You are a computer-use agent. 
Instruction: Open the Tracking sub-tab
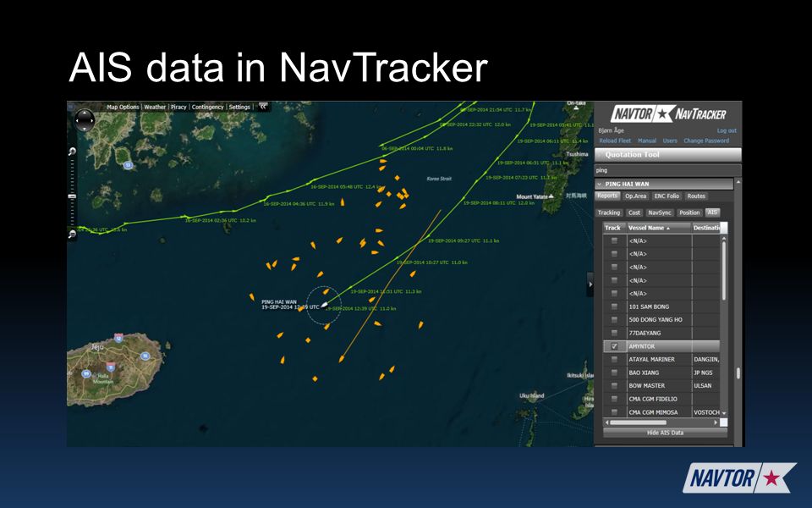pyautogui.click(x=608, y=213)
